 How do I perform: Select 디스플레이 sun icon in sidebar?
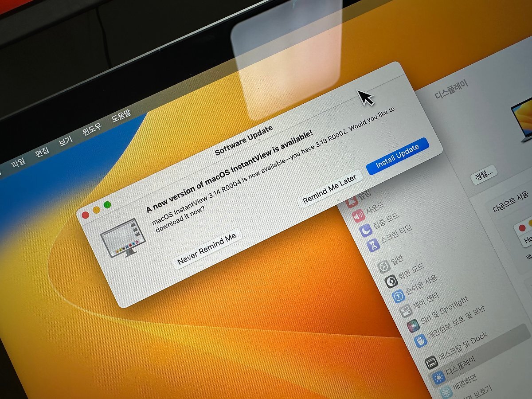click(x=438, y=378)
